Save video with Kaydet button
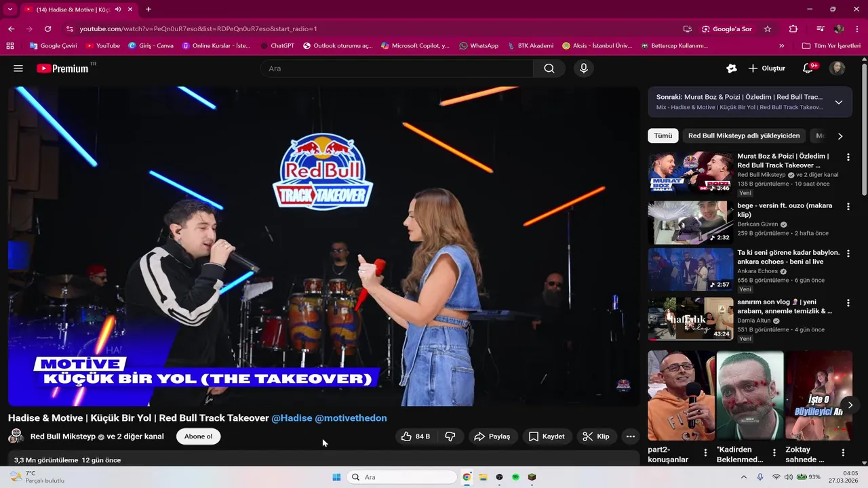The height and width of the screenshot is (488, 868). point(547,436)
